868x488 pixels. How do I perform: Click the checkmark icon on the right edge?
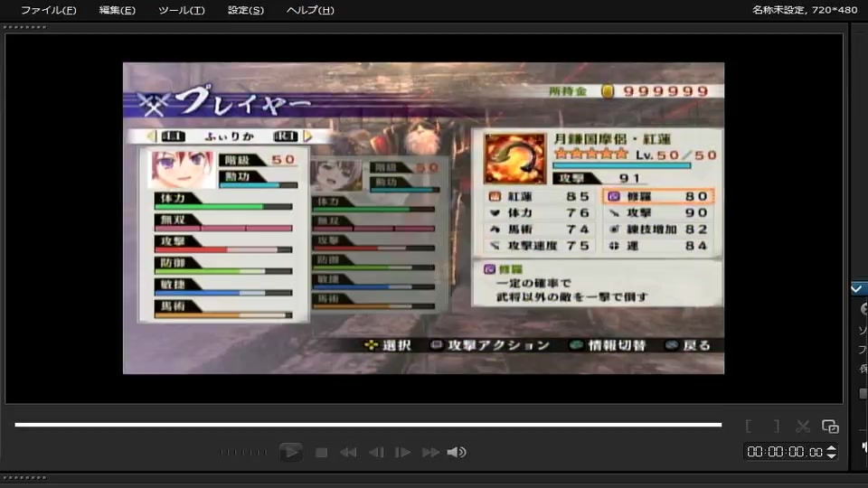pos(857,288)
